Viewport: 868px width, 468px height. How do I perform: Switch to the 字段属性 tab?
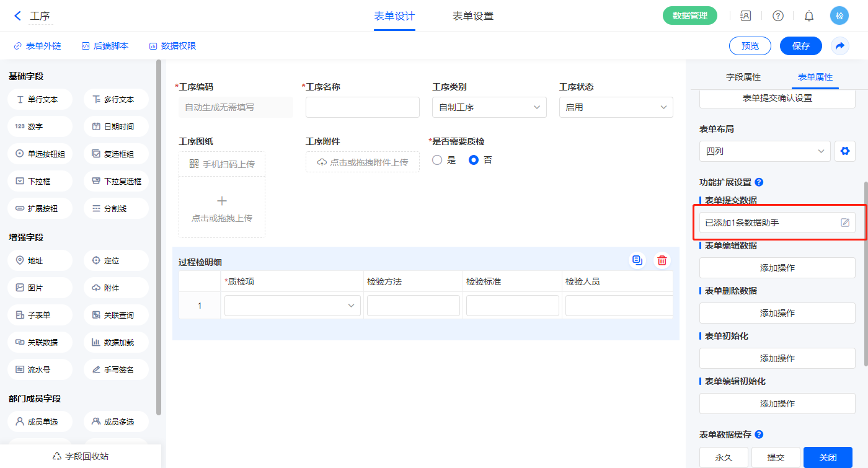743,77
